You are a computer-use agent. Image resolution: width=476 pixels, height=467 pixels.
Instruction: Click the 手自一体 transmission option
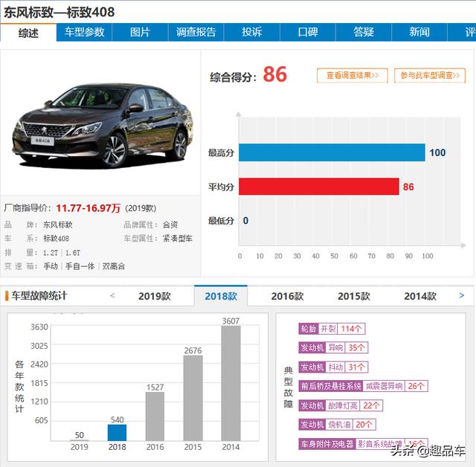tap(80, 266)
